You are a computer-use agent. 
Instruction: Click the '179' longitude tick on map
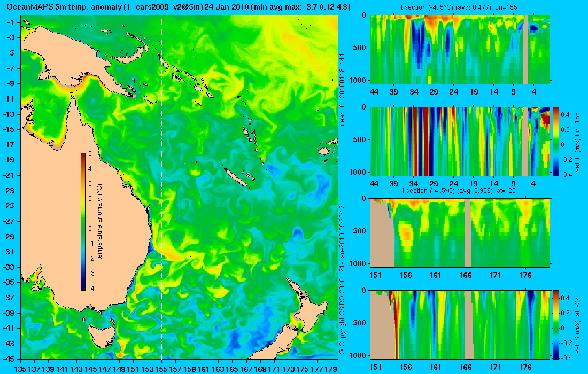point(331,369)
